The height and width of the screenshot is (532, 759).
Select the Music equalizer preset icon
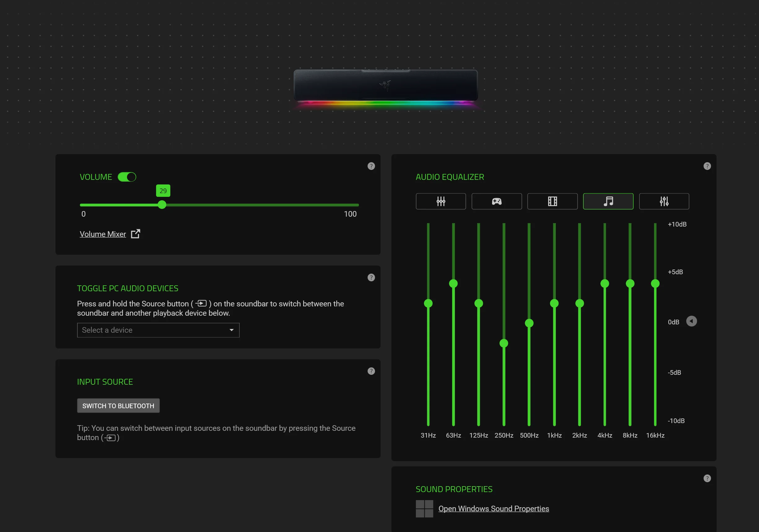(608, 201)
